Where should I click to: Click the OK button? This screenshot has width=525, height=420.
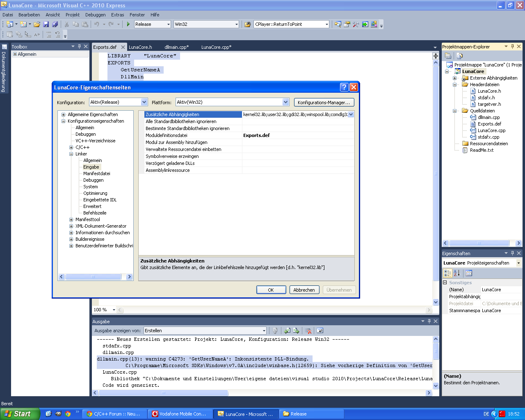(271, 290)
